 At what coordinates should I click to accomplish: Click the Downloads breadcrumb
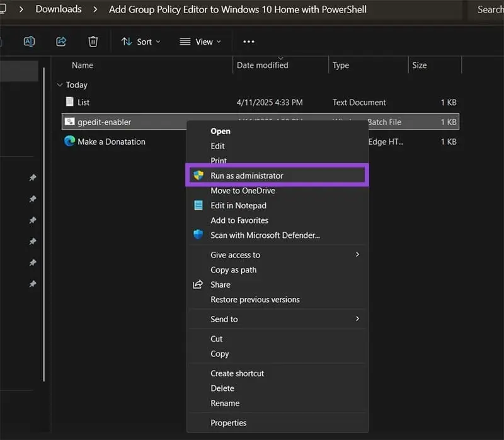click(59, 9)
